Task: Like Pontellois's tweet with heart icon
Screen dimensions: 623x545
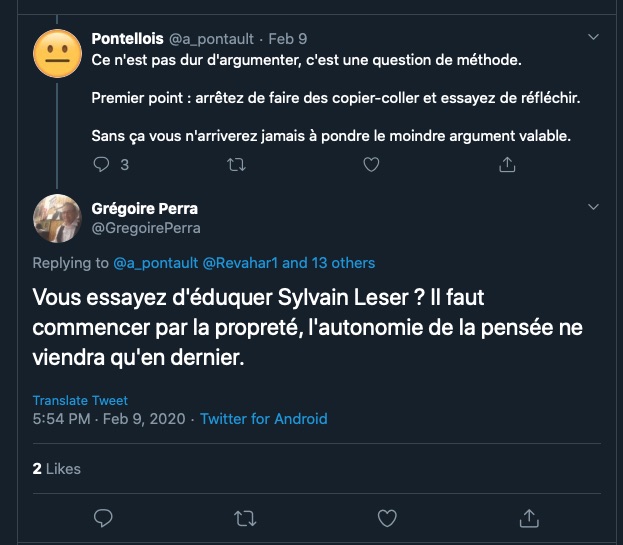Action: (371, 164)
